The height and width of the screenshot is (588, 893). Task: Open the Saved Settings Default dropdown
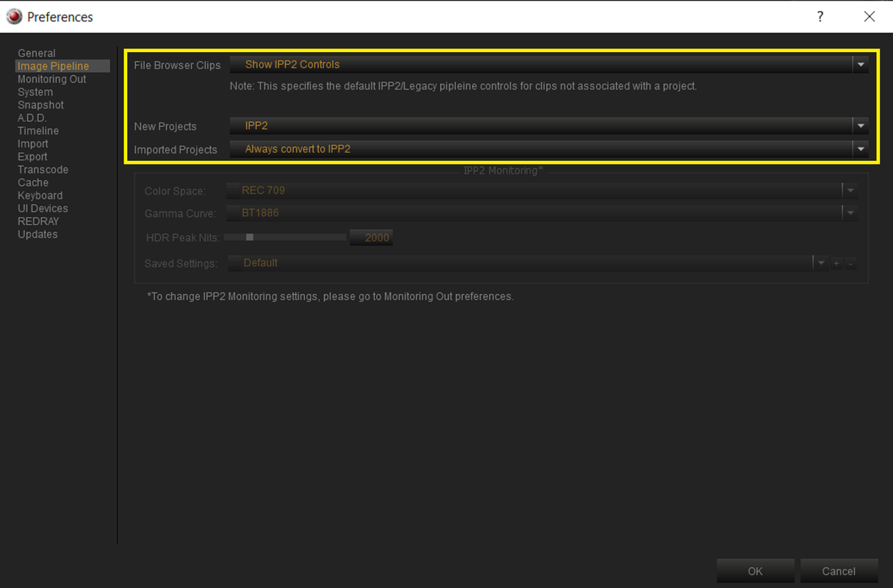click(528, 263)
